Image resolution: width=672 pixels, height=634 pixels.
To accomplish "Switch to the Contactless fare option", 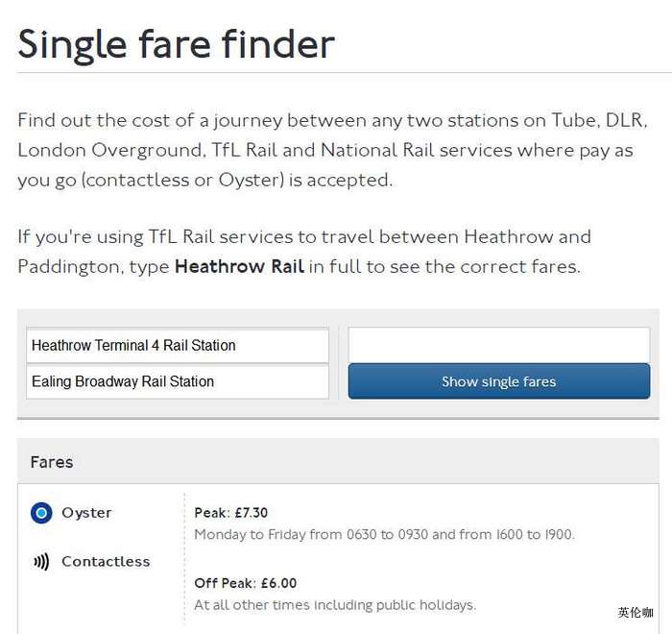I will (x=106, y=562).
